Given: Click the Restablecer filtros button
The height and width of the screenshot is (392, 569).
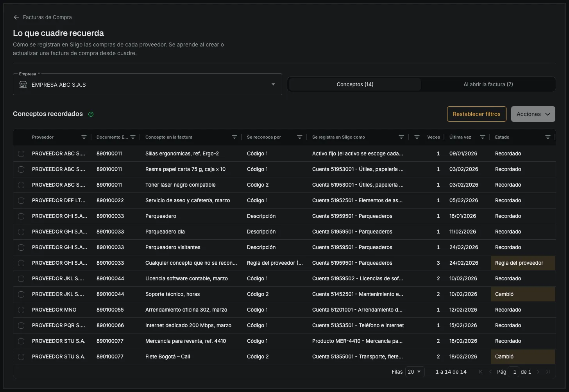Looking at the screenshot, I should click(477, 114).
